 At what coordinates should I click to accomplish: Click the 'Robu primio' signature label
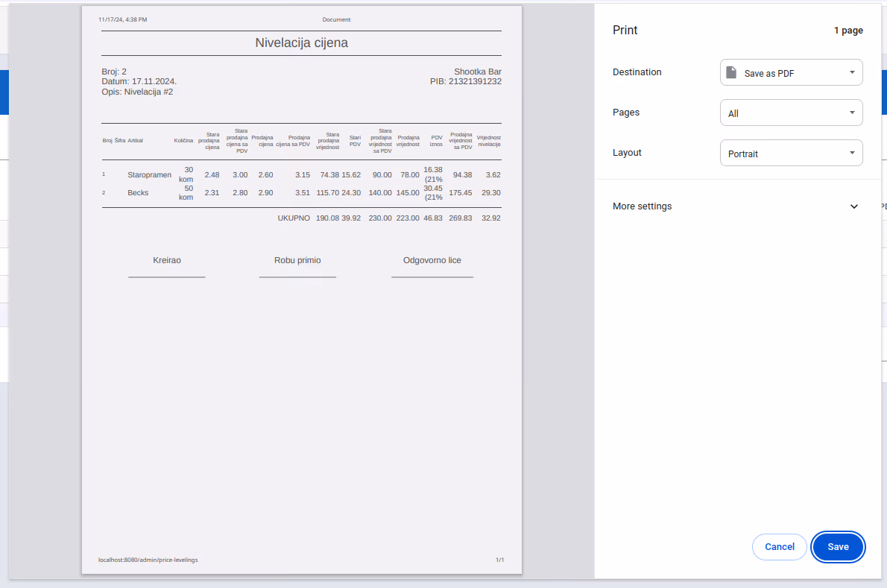pyautogui.click(x=297, y=261)
